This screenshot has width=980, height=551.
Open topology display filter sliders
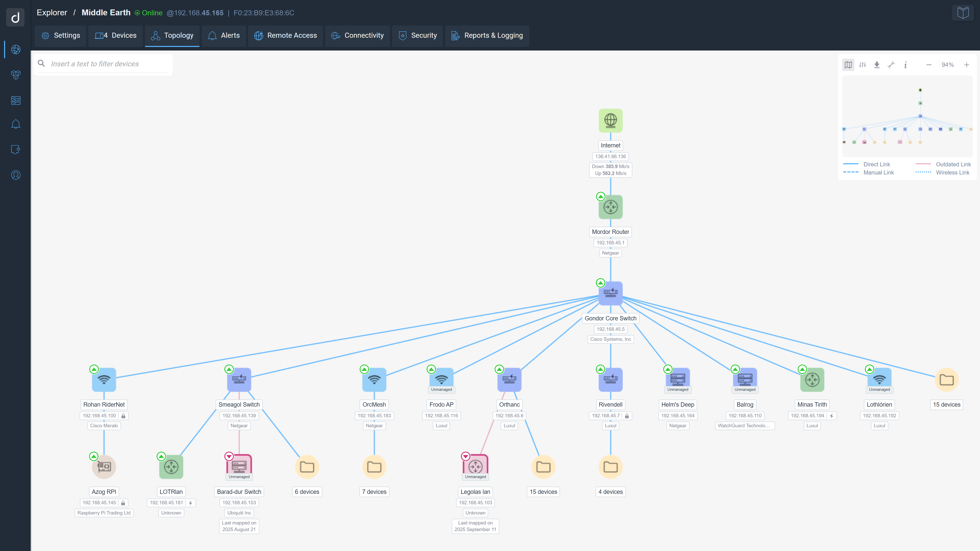pos(862,65)
